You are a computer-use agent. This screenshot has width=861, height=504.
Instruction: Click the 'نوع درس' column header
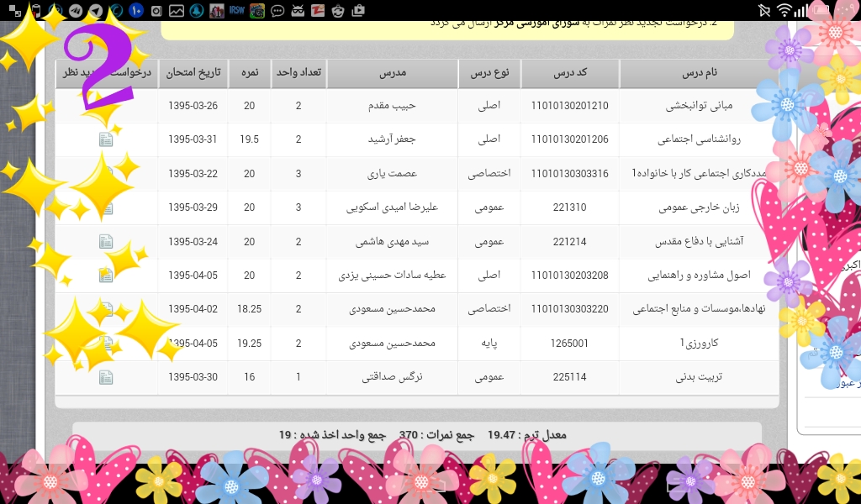[x=489, y=73]
